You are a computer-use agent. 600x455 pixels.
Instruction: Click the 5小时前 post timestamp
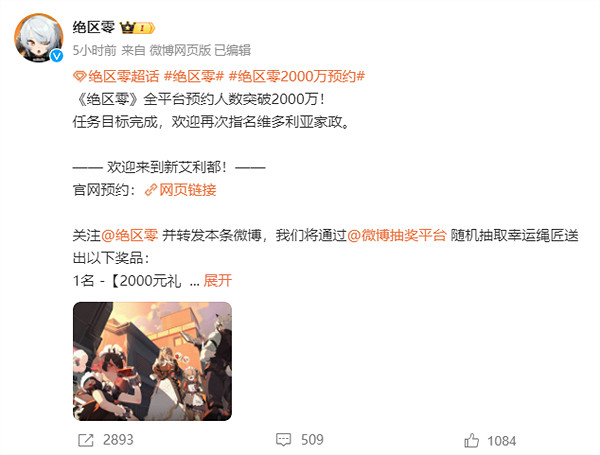click(95, 50)
